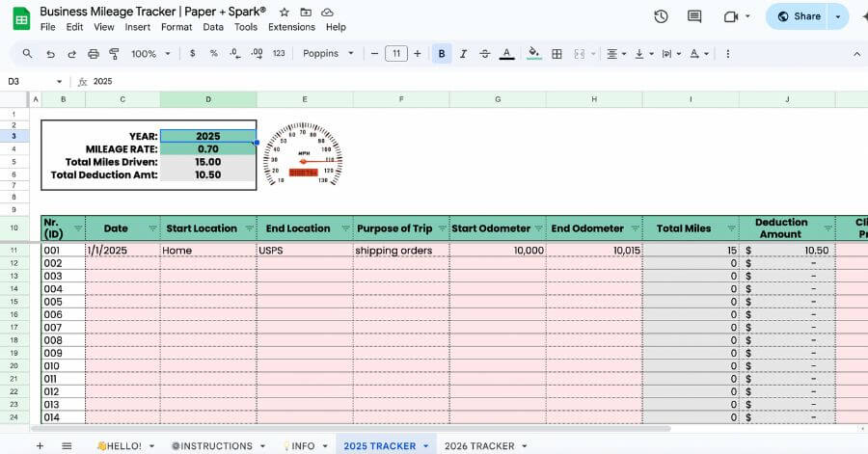This screenshot has height=454, width=868.
Task: Open more number formats 123
Action: [279, 54]
